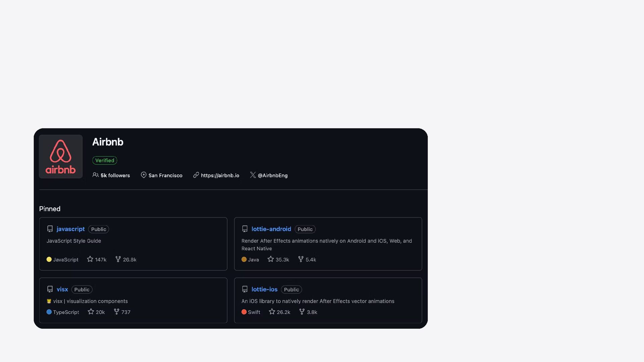Click the fork icon on lottie-ios card

[302, 312]
